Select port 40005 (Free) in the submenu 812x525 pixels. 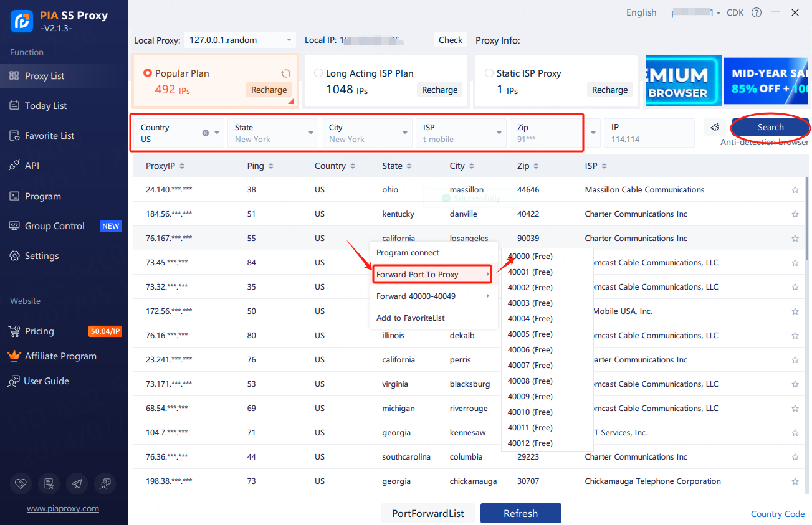click(547, 334)
